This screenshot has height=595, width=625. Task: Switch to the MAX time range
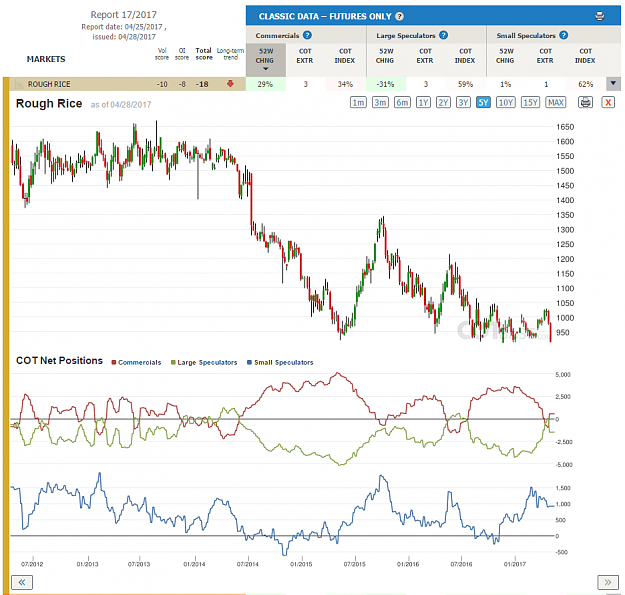(x=556, y=102)
